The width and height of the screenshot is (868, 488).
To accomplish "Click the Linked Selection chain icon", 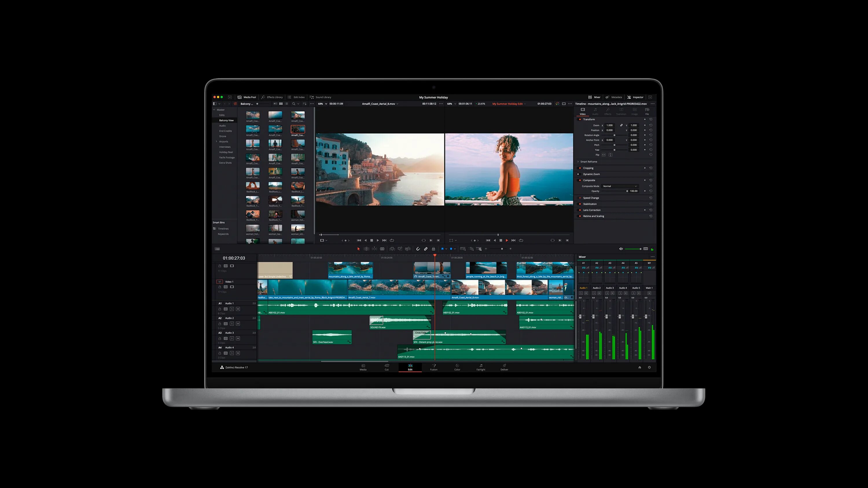I will 426,249.
